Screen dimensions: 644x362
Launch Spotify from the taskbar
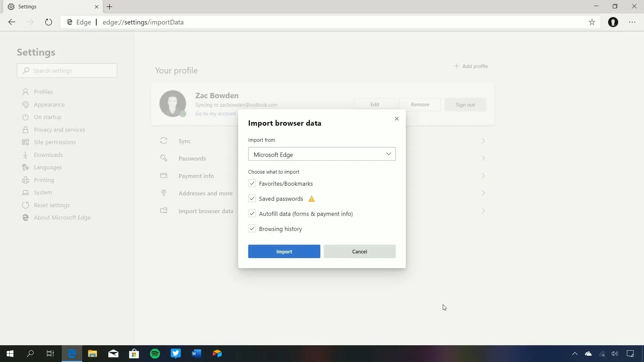(155, 354)
